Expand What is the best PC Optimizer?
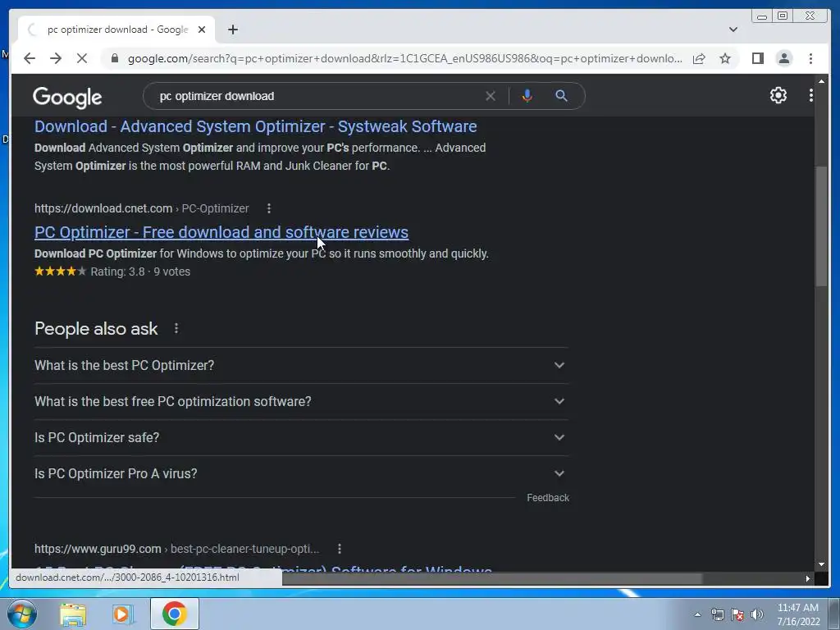Image resolution: width=840 pixels, height=630 pixels. point(301,365)
